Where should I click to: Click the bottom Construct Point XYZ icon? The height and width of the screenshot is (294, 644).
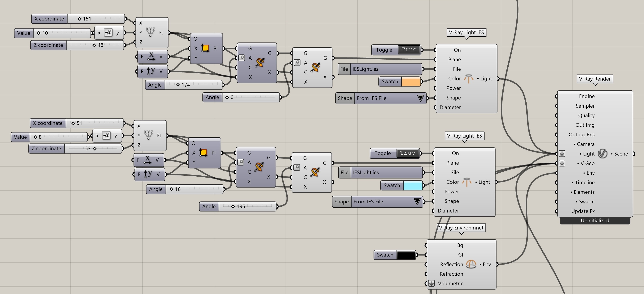pos(148,135)
